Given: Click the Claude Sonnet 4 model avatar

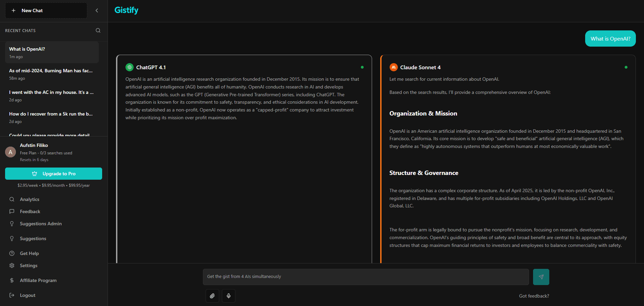Looking at the screenshot, I should pyautogui.click(x=393, y=67).
